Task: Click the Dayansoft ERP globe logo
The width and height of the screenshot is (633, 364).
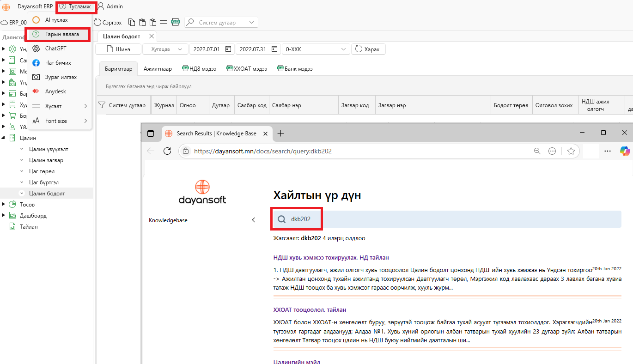Action: (6, 6)
